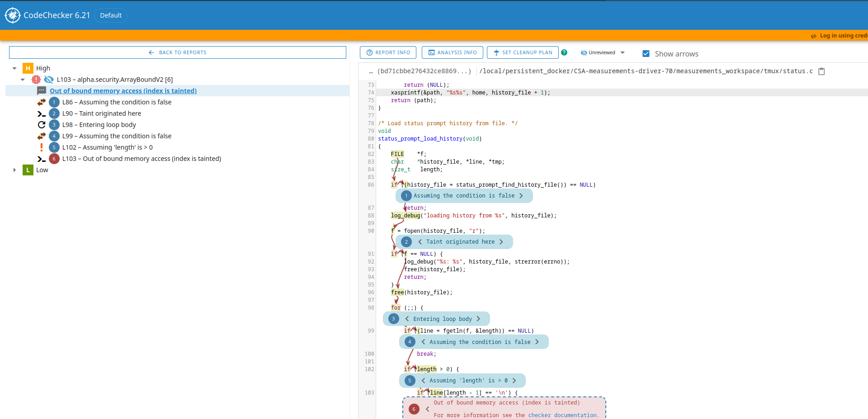Click the green help question-mark icon
This screenshot has width=868, height=419.
[564, 52]
